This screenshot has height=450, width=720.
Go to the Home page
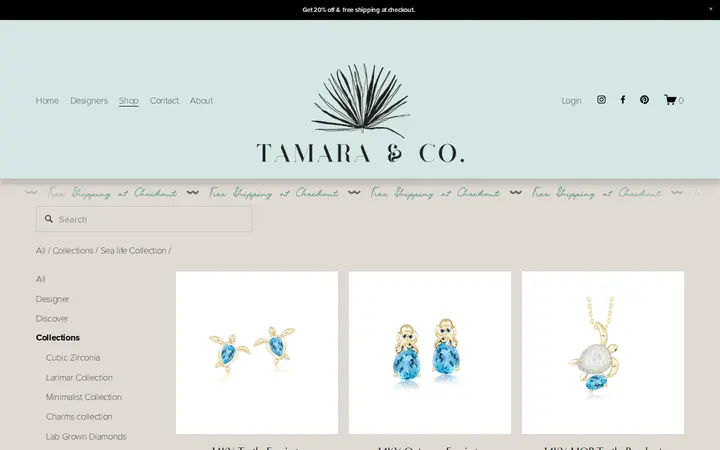click(x=47, y=101)
